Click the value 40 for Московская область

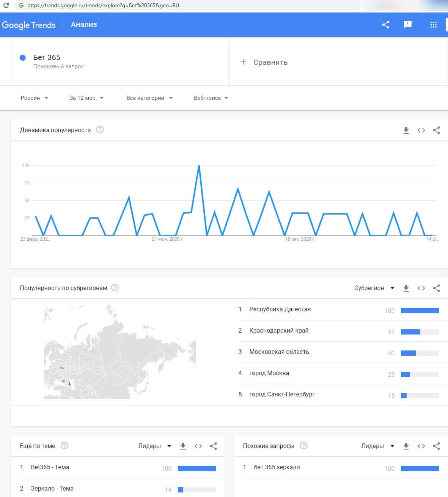pyautogui.click(x=391, y=353)
